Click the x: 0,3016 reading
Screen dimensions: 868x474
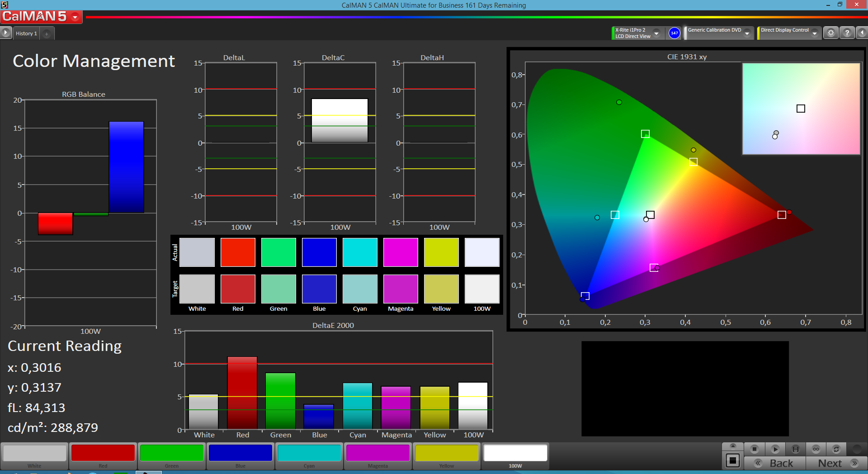click(34, 367)
